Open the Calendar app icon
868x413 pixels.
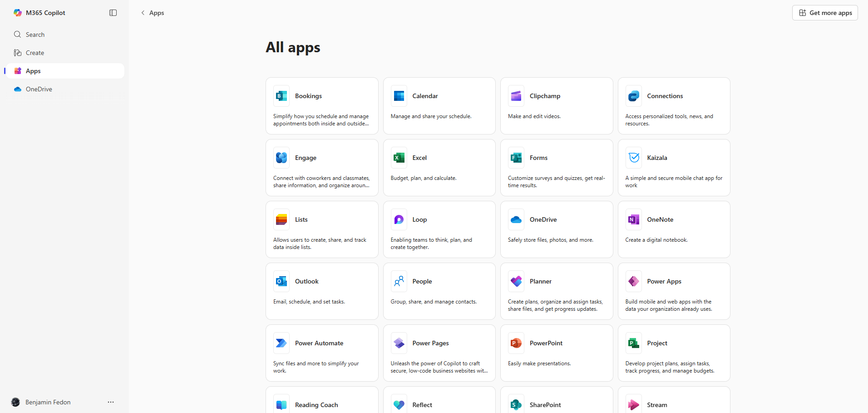399,96
